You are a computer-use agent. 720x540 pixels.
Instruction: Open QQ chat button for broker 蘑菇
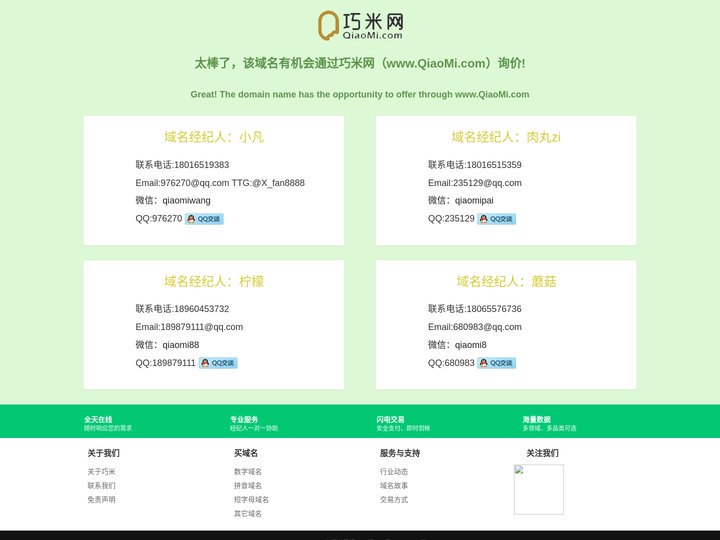click(496, 363)
